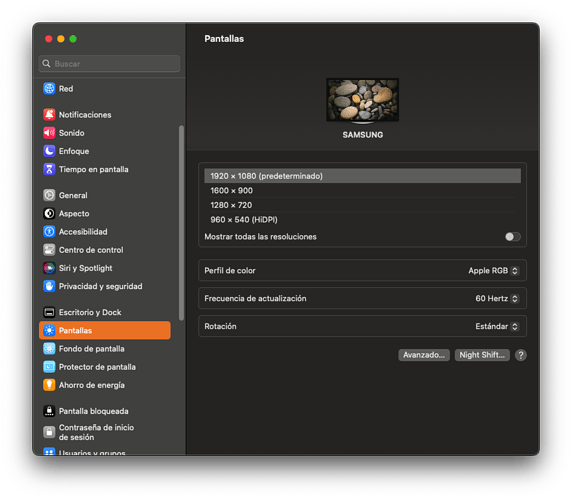Enable Mostrar todas las resoluciones switch

coord(513,237)
